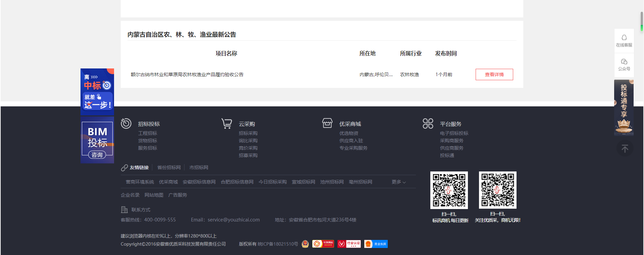This screenshot has height=255, width=644.
Task: Click the Youcai mall store icon
Action: (x=327, y=123)
